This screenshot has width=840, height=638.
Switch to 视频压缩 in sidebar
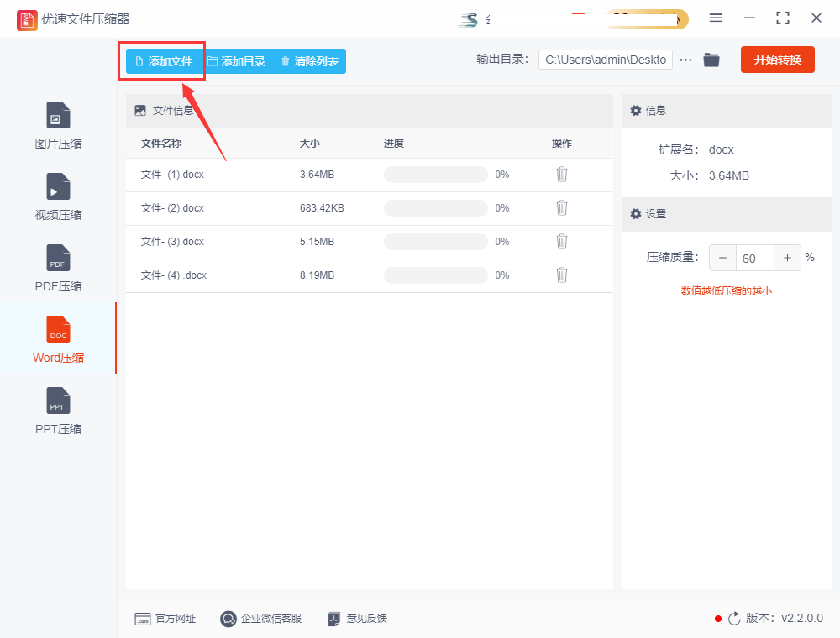[59, 197]
